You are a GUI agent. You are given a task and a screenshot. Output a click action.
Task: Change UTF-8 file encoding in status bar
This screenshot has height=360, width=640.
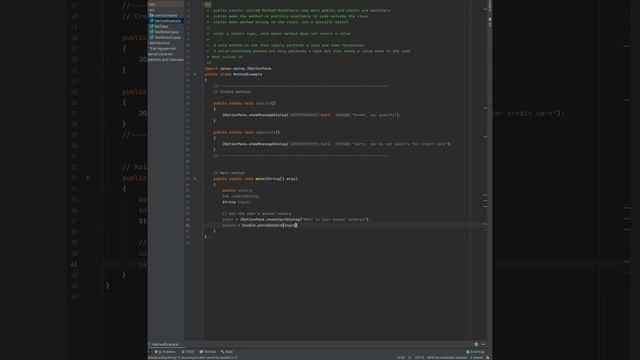[x=419, y=358]
